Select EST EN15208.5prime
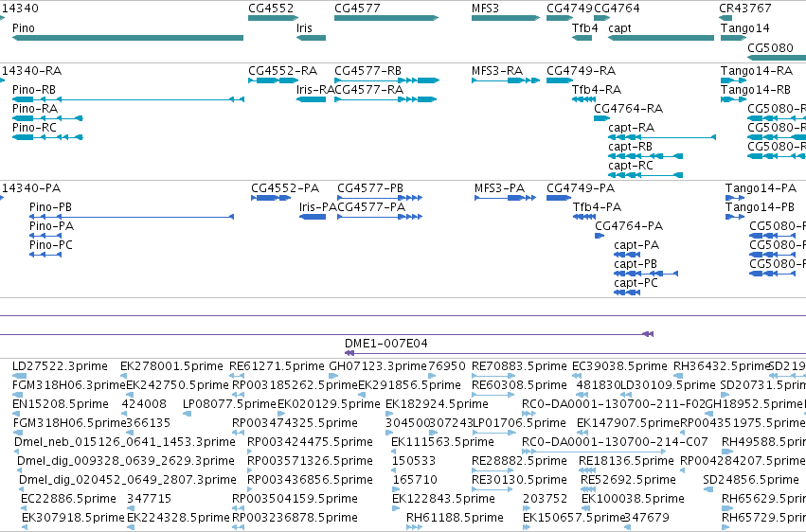This screenshot has height=532, width=806. click(x=16, y=414)
